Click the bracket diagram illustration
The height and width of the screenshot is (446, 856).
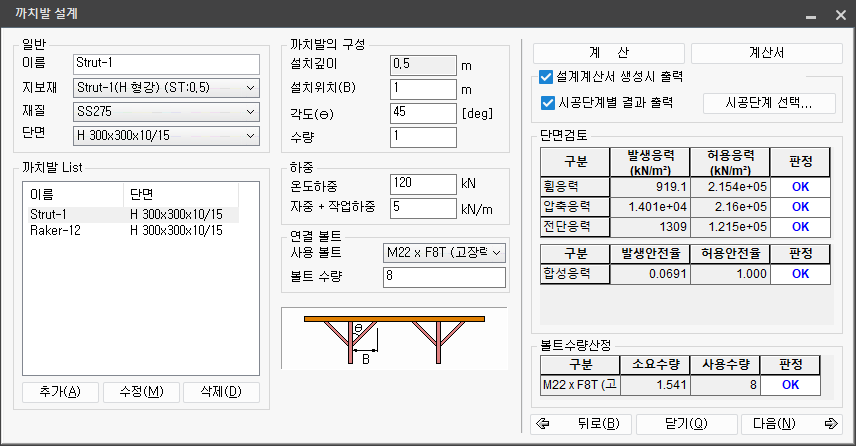[394, 342]
